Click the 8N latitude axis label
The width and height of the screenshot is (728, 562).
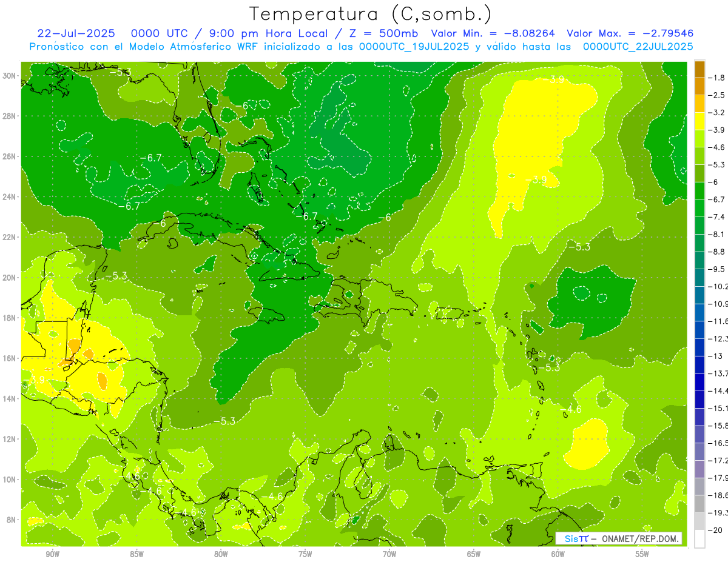click(11, 520)
